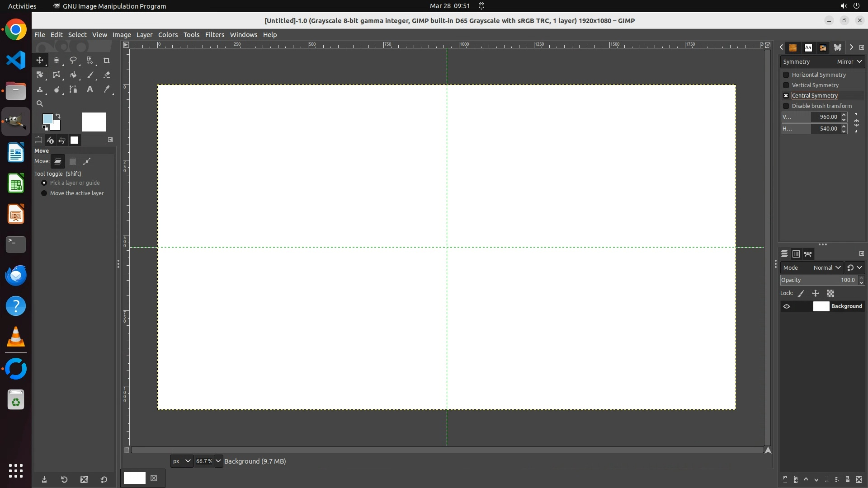The width and height of the screenshot is (868, 488).
Task: Open the layer Mode Normal dropdown
Action: 826,268
